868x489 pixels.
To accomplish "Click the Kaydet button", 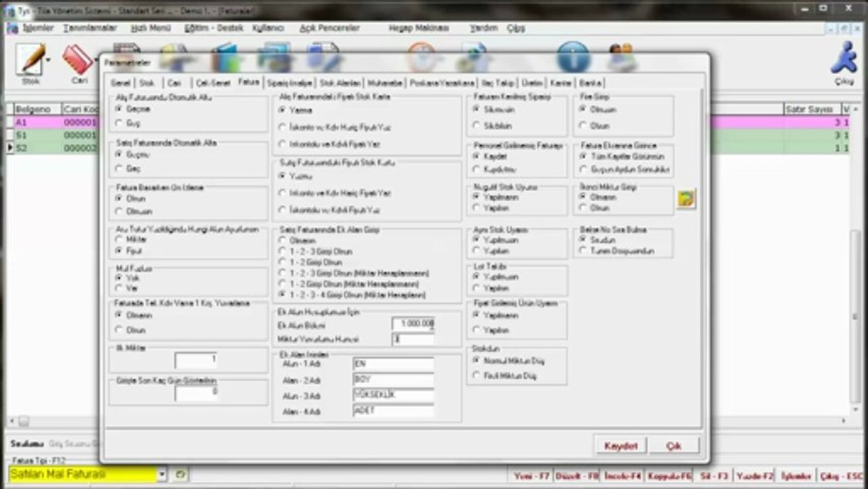I will click(x=620, y=446).
